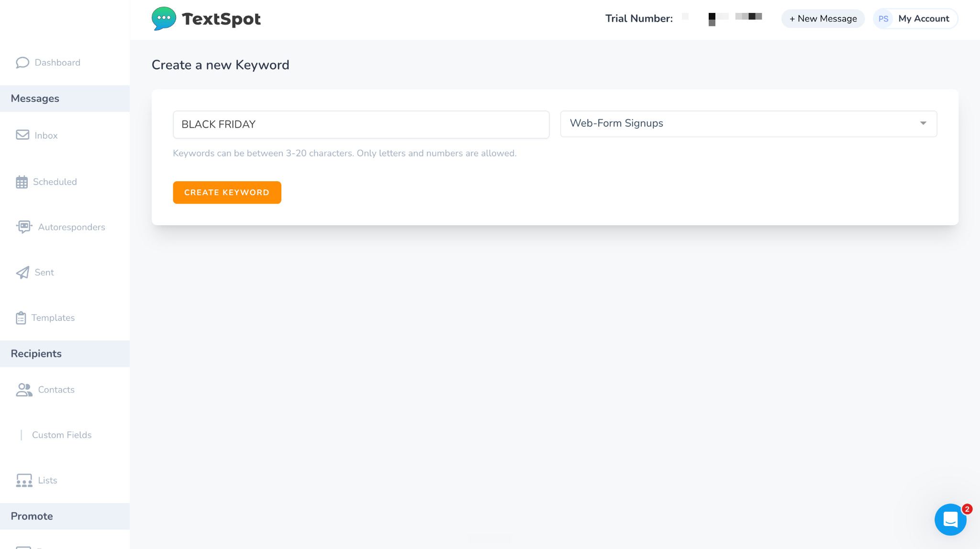Screen dimensions: 980x549
Task: Open the live chat widget
Action: (x=950, y=519)
